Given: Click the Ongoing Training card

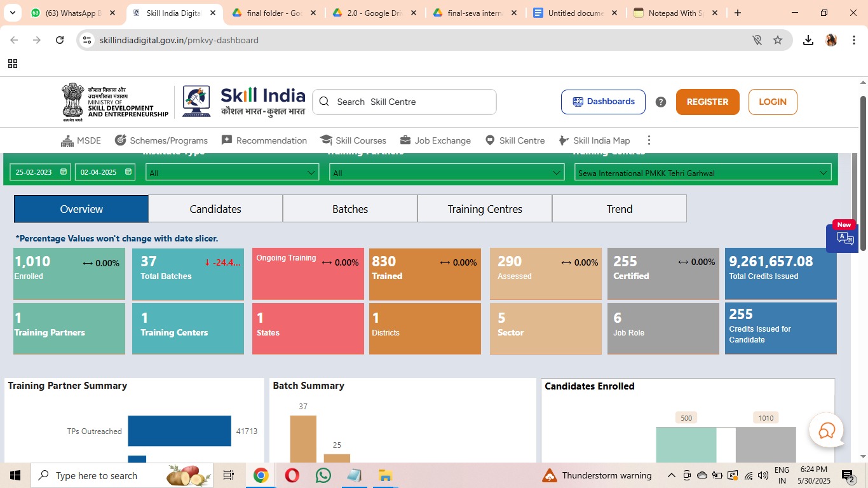Looking at the screenshot, I should 308,274.
